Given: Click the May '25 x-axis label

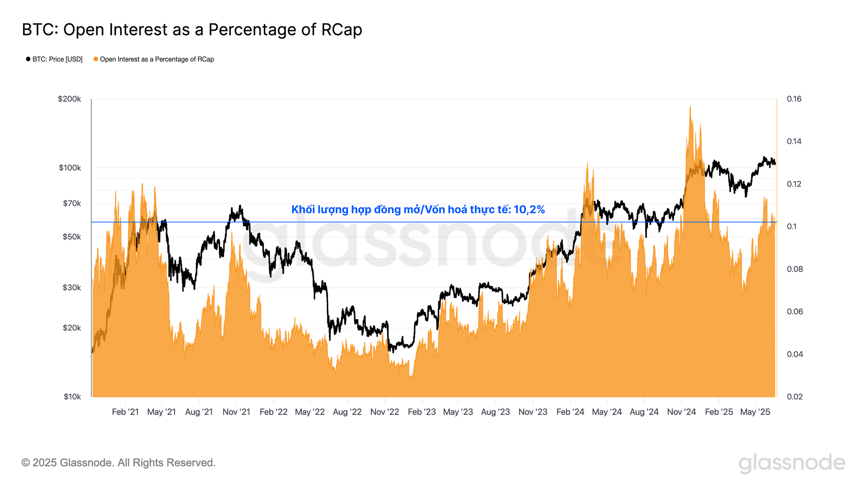Looking at the screenshot, I should 755,412.
